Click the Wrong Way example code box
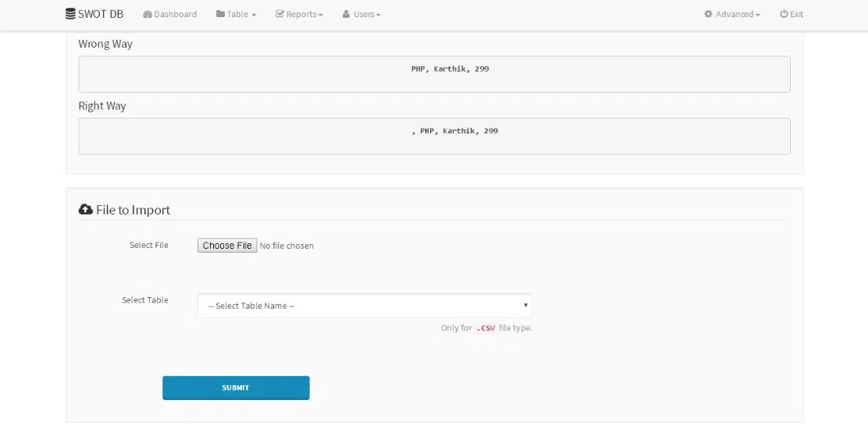The width and height of the screenshot is (868, 439). (434, 74)
